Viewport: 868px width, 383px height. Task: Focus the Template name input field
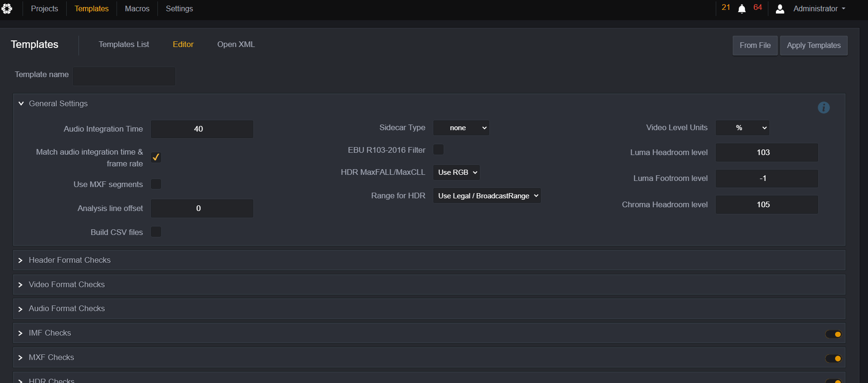pyautogui.click(x=124, y=76)
